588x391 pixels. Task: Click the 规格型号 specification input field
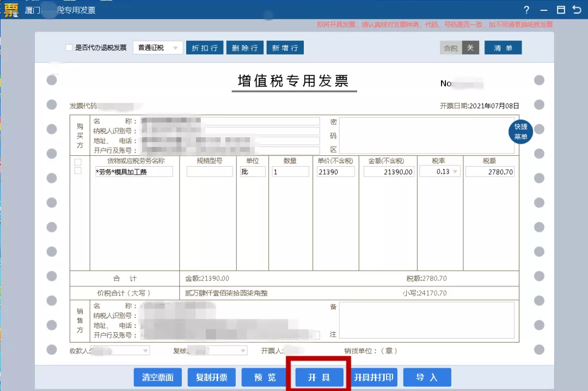pyautogui.click(x=209, y=171)
